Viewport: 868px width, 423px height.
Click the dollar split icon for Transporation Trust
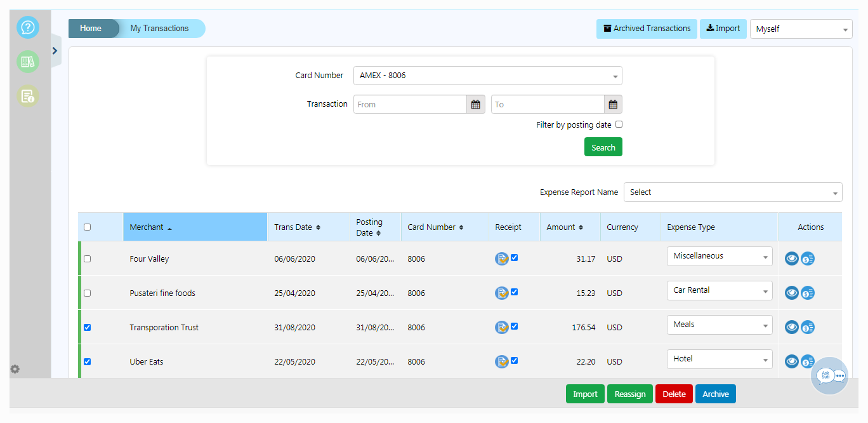[808, 327]
